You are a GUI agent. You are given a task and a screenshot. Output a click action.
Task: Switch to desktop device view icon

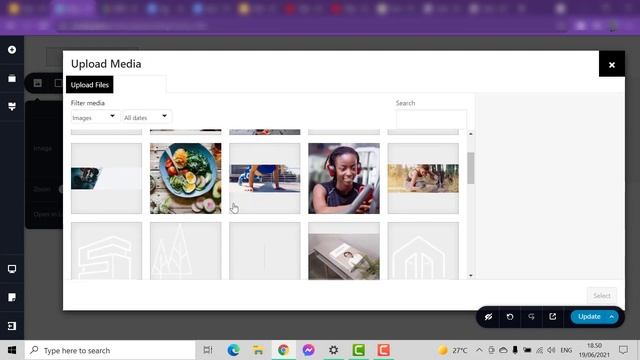point(12,269)
